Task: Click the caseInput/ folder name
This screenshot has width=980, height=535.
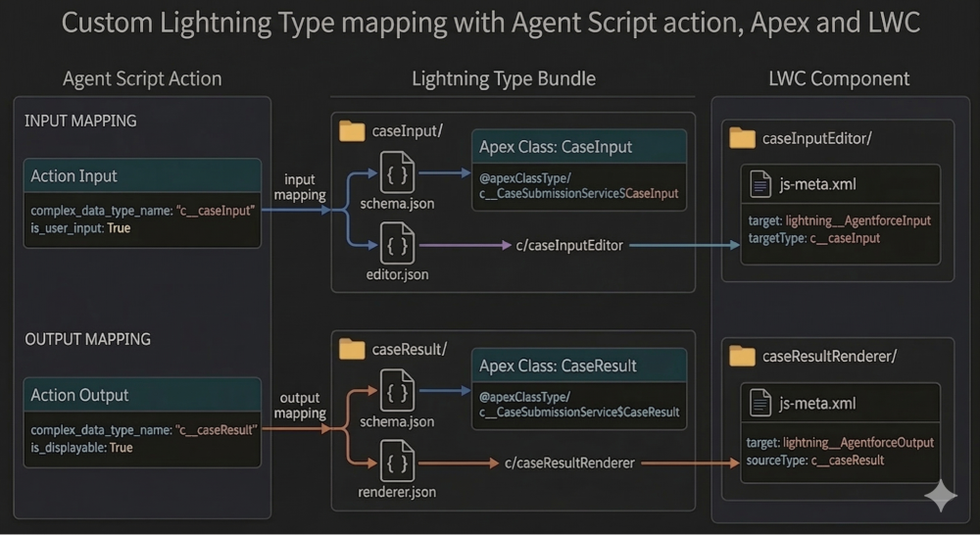Action: click(408, 131)
